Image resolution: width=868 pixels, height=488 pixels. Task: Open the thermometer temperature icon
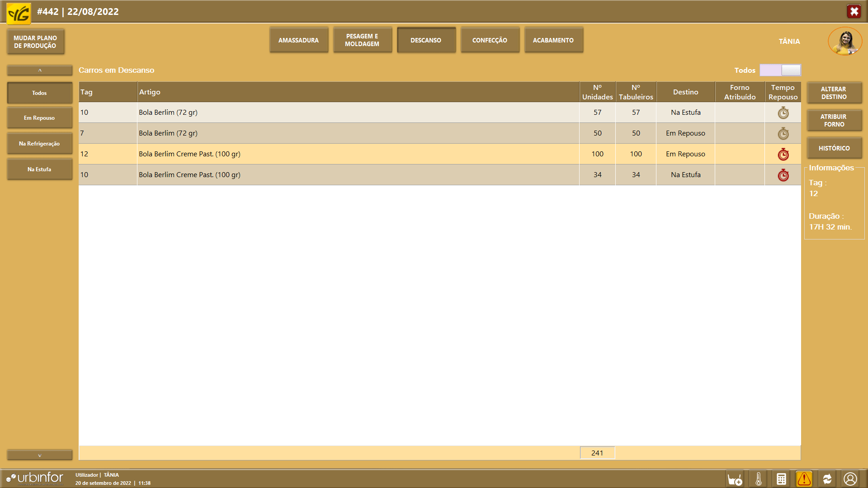click(759, 479)
